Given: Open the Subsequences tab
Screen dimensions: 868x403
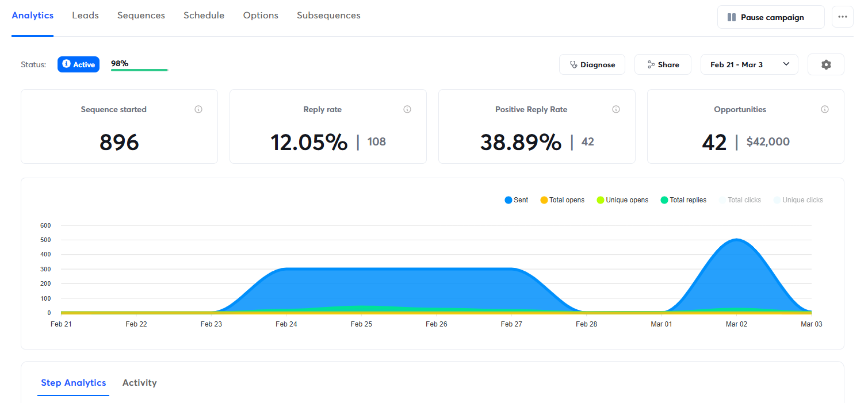Looking at the screenshot, I should (328, 16).
